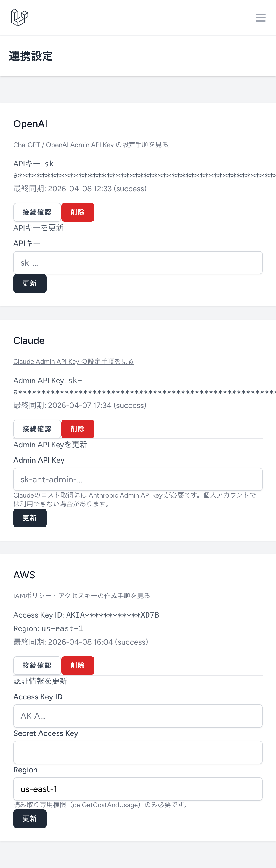This screenshot has height=868, width=276.
Task: Click 接続確認 button in OpenAI section
Action: coord(37,212)
